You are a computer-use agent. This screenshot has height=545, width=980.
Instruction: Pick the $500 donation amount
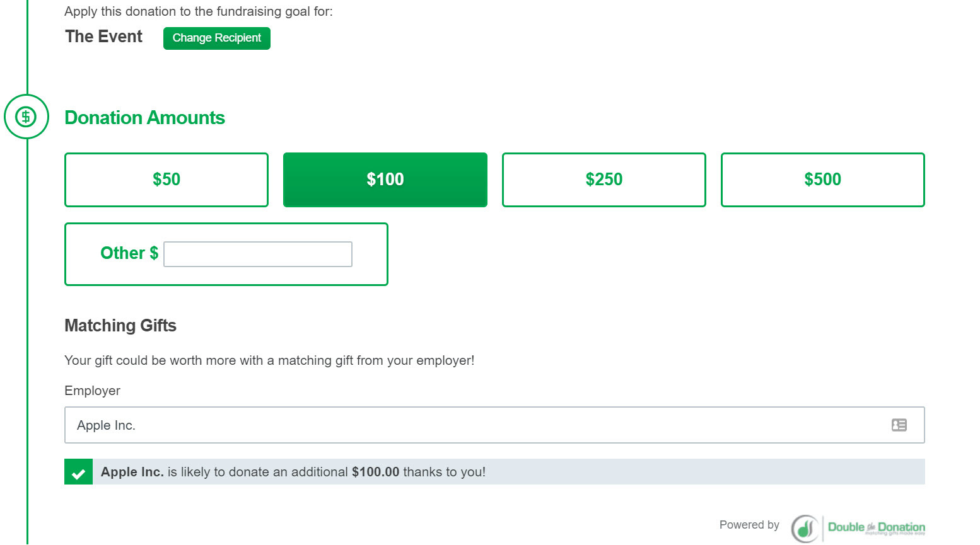[x=823, y=180]
